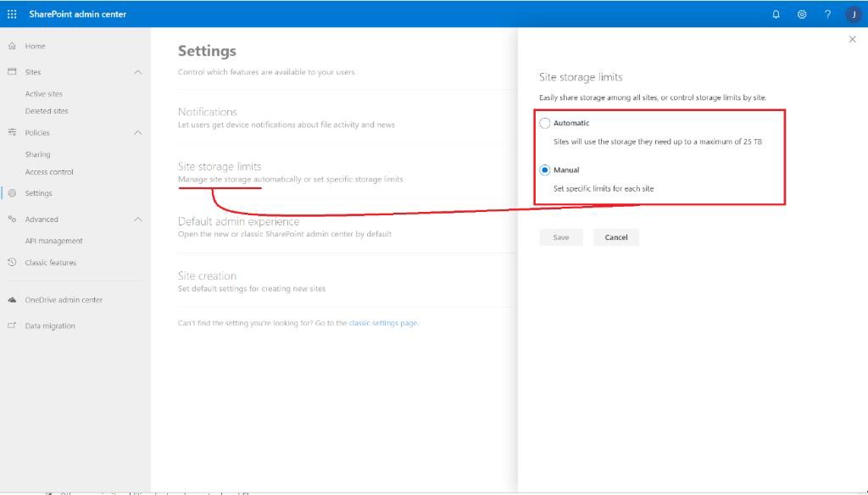Click the OneDrive cloud icon
The image size is (868, 495).
(12, 299)
